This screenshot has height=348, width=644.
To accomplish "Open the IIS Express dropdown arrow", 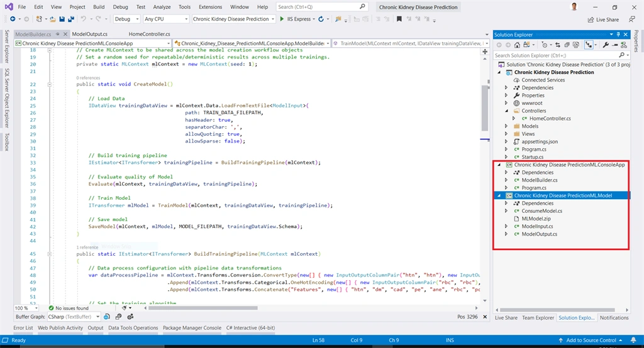I will click(314, 19).
